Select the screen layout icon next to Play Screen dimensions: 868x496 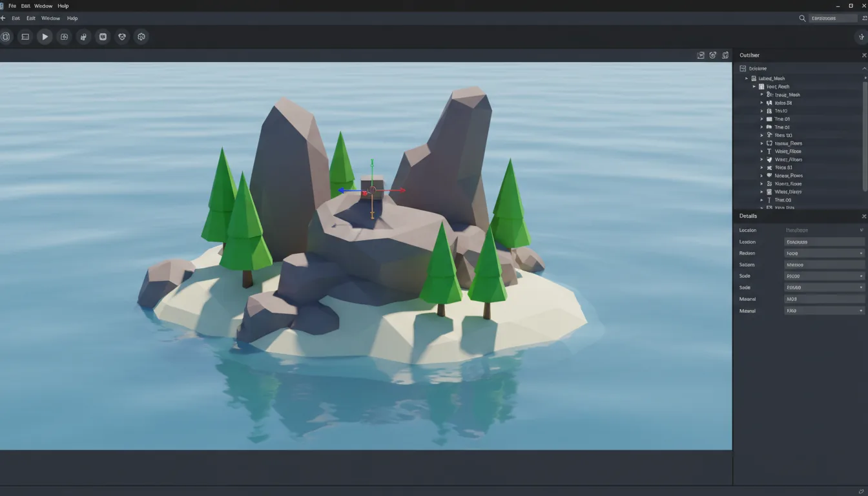pyautogui.click(x=25, y=37)
